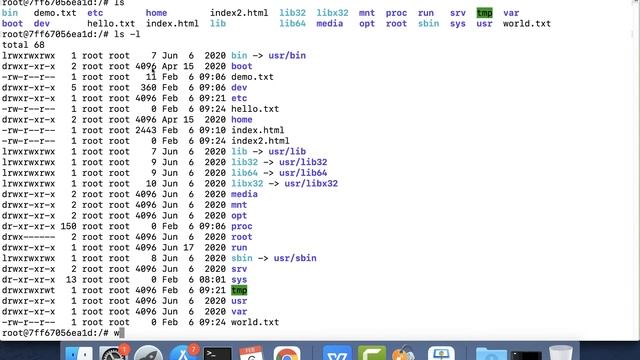Click size '360' on dev row
This screenshot has width=640, height=360.
point(149,87)
